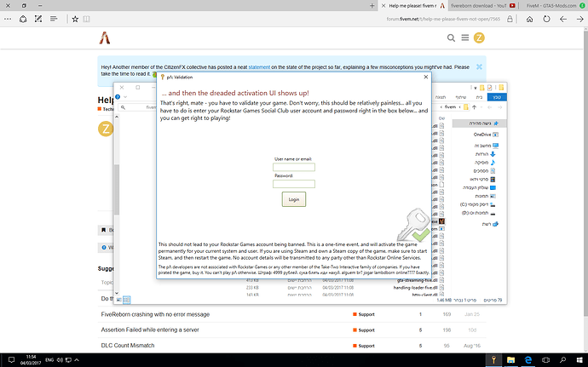Open the web note pen icon in Edge
The height and width of the screenshot is (367, 588).
(38, 19)
